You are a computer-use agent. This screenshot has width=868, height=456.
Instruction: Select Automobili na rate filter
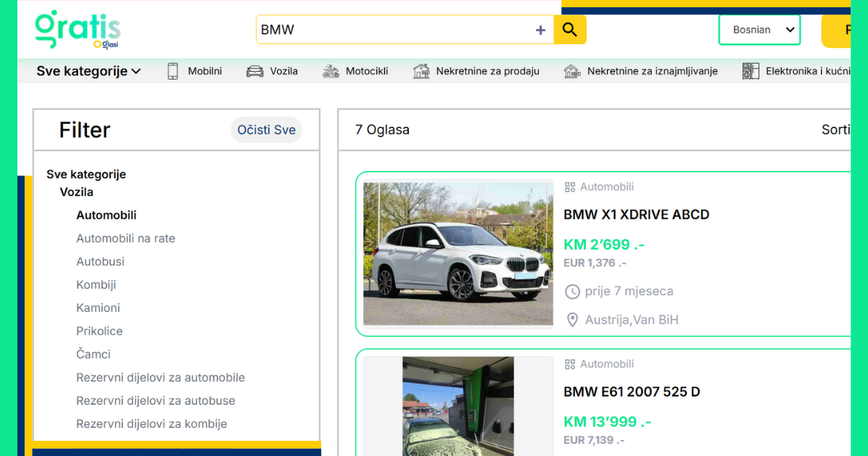[126, 238]
